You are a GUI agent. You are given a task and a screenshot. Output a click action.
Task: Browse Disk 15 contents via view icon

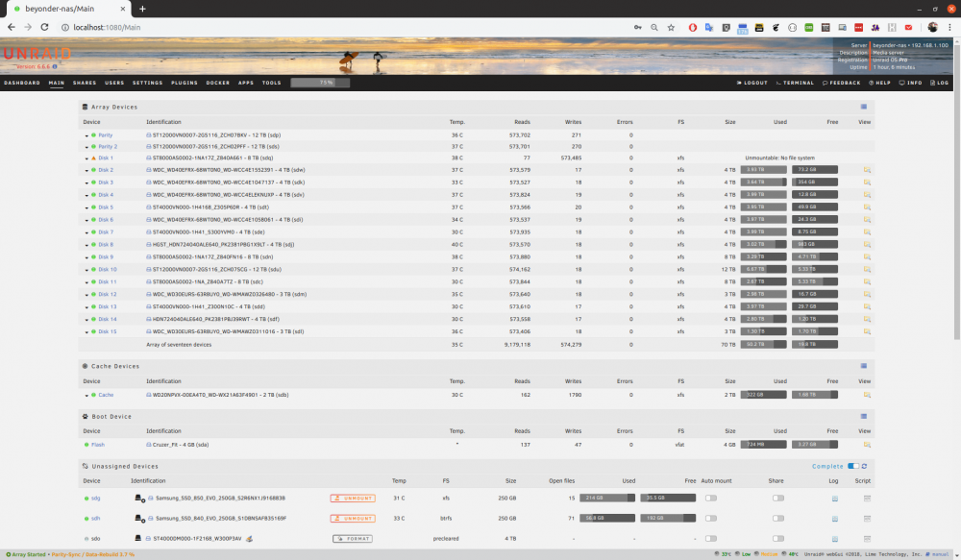pos(867,331)
